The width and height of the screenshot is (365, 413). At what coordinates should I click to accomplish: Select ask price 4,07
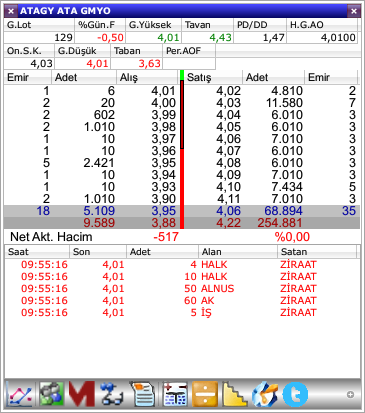click(228, 151)
